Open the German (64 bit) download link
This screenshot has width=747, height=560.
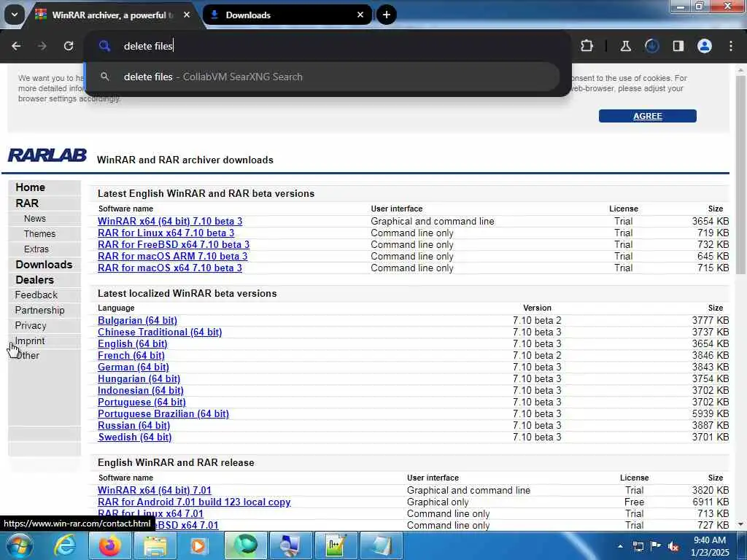[x=133, y=367]
